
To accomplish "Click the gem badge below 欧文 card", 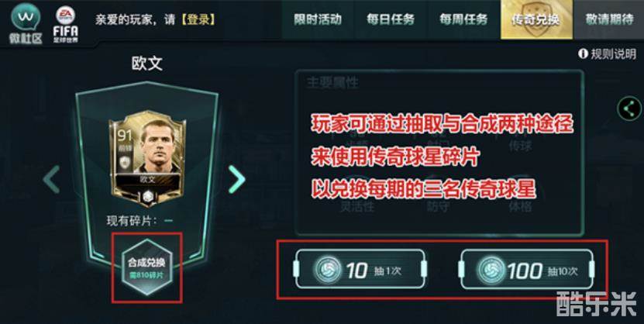I will tap(147, 197).
